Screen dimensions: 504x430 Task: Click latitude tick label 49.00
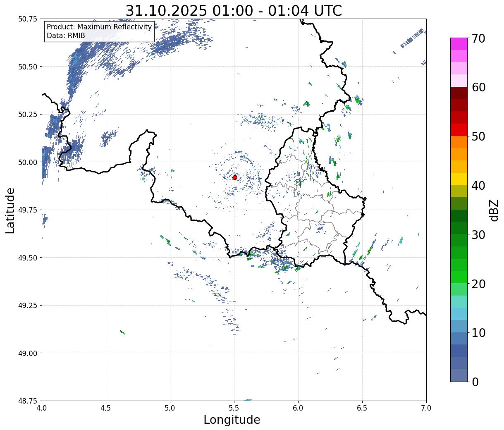point(28,353)
